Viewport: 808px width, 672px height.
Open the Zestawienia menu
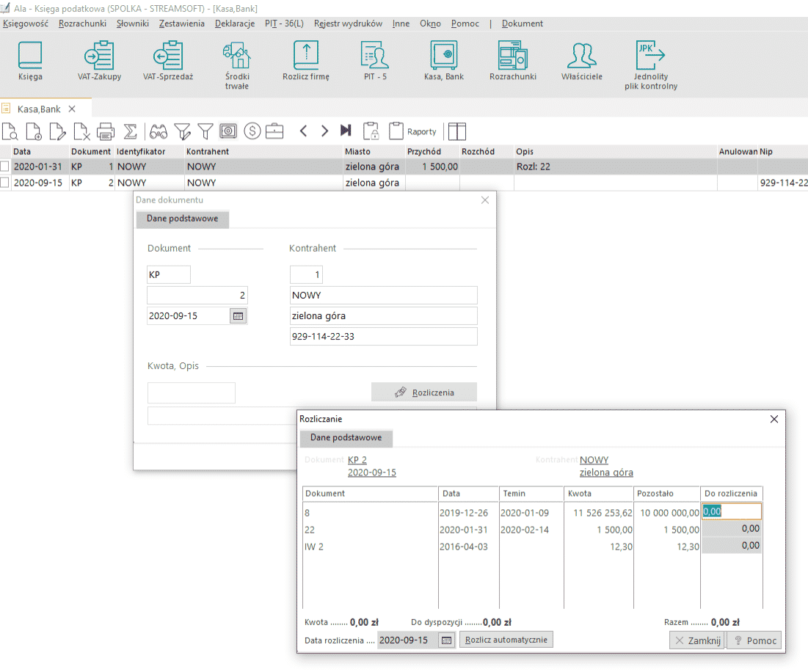(x=181, y=23)
